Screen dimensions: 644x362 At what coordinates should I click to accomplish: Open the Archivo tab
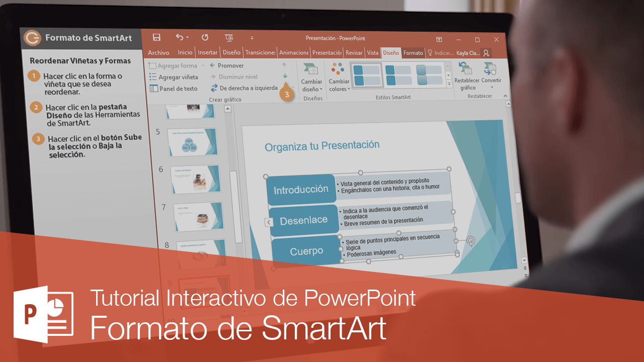click(158, 52)
